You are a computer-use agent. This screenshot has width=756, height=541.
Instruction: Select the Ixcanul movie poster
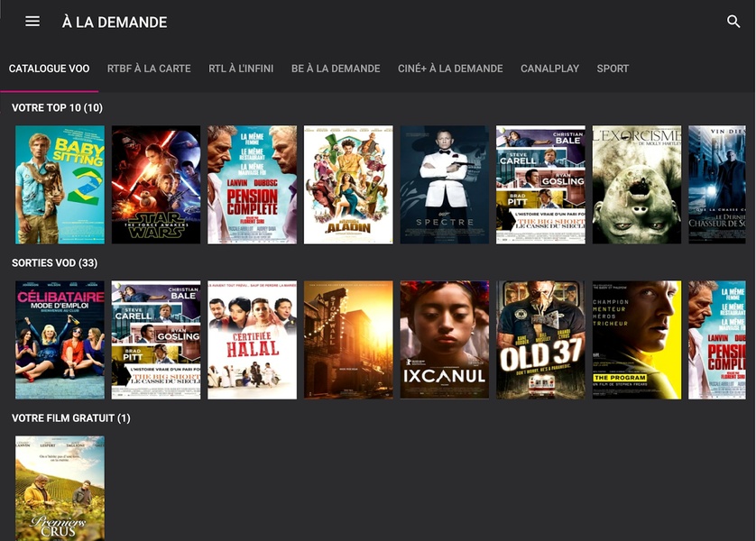(x=445, y=340)
